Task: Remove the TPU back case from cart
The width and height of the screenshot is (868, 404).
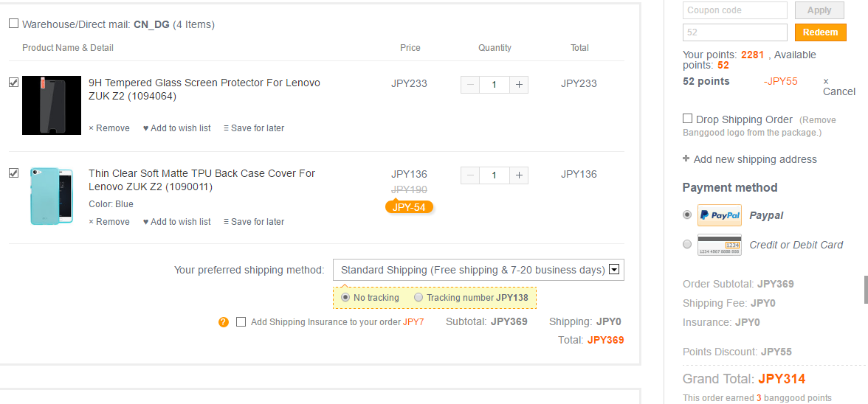Action: (109, 222)
